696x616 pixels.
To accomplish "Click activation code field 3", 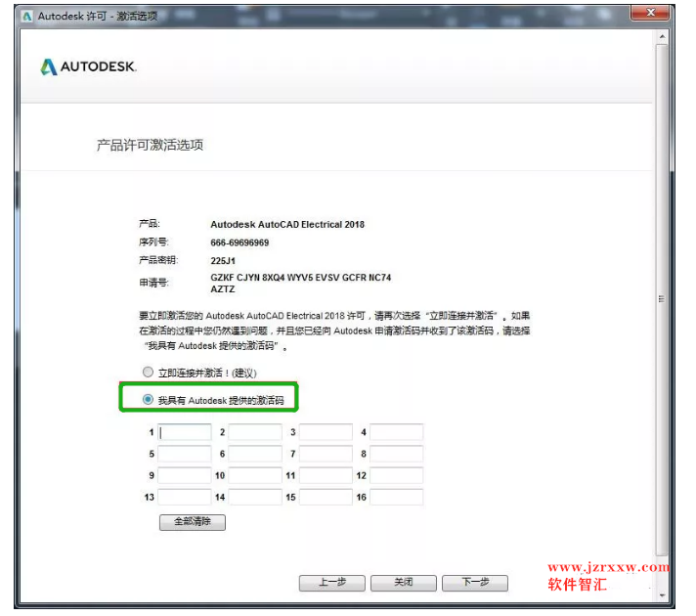I will tap(326, 432).
